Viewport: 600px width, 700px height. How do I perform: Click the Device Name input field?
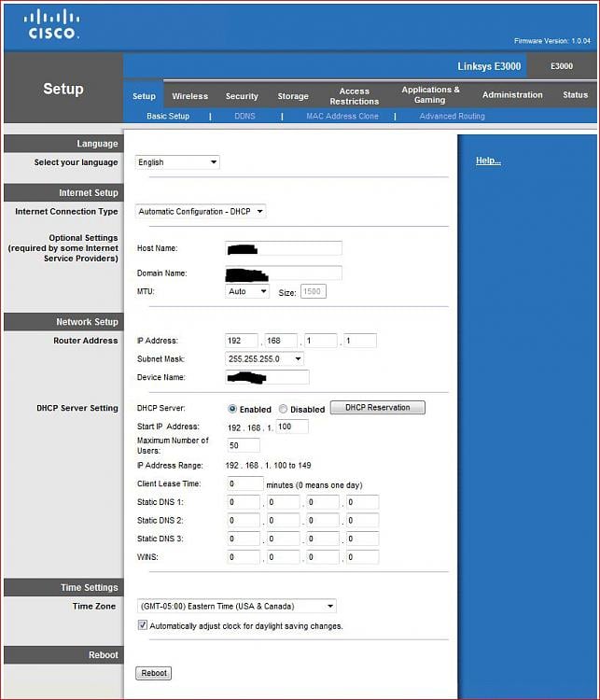point(267,377)
